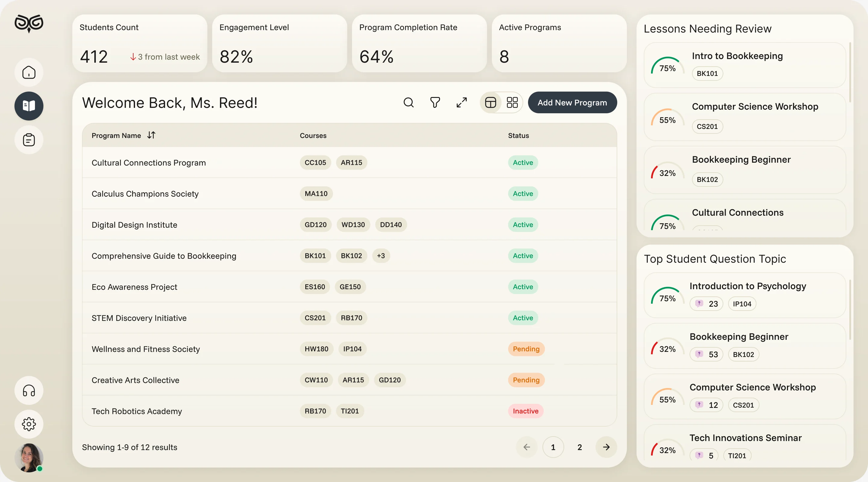Open the filter funnel icon
The width and height of the screenshot is (868, 482).
click(x=435, y=102)
